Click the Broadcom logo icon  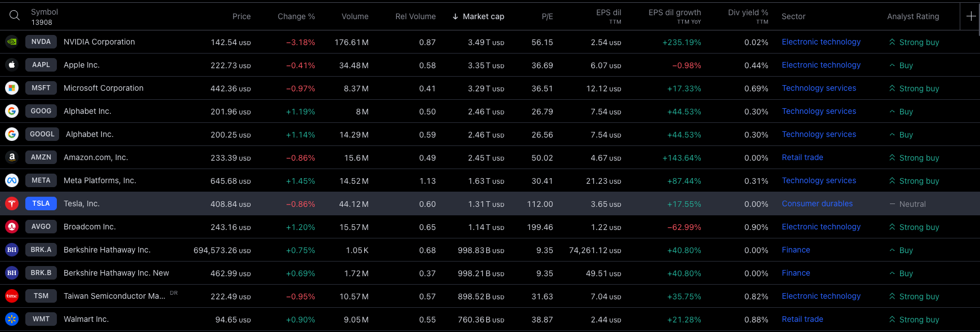point(12,227)
